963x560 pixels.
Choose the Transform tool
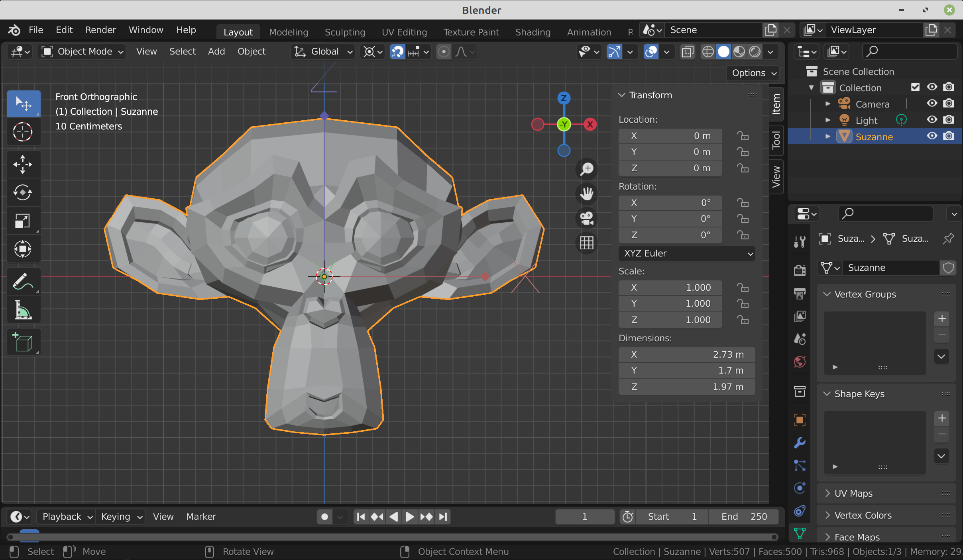[x=23, y=249]
